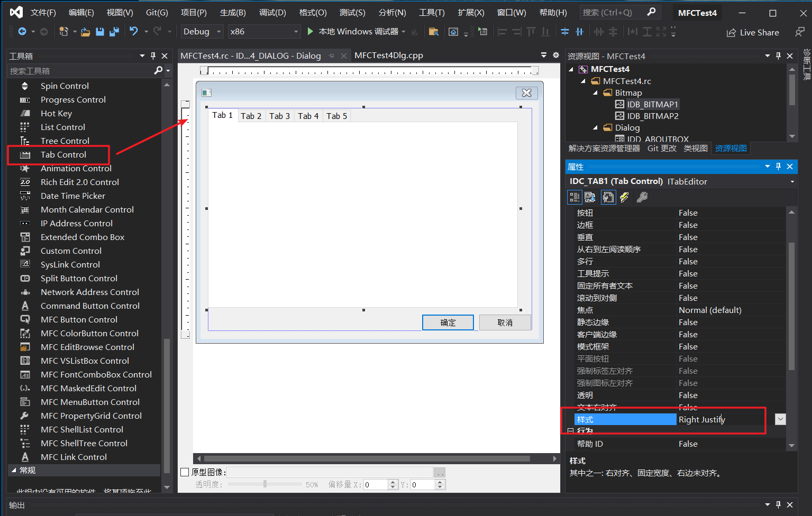Start the local Windows debugger
Image resolution: width=812 pixels, height=516 pixels.
[x=353, y=32]
